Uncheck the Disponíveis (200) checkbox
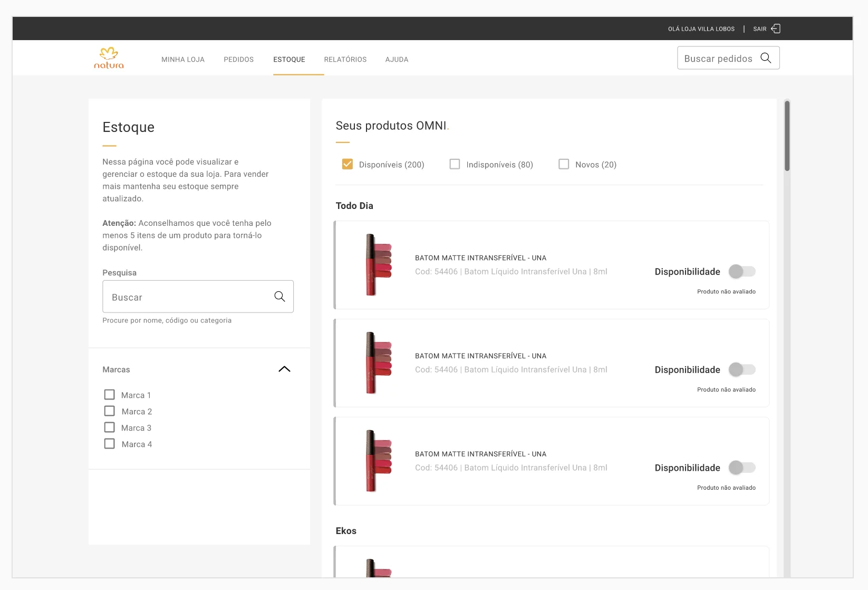The width and height of the screenshot is (868, 590). pos(347,164)
